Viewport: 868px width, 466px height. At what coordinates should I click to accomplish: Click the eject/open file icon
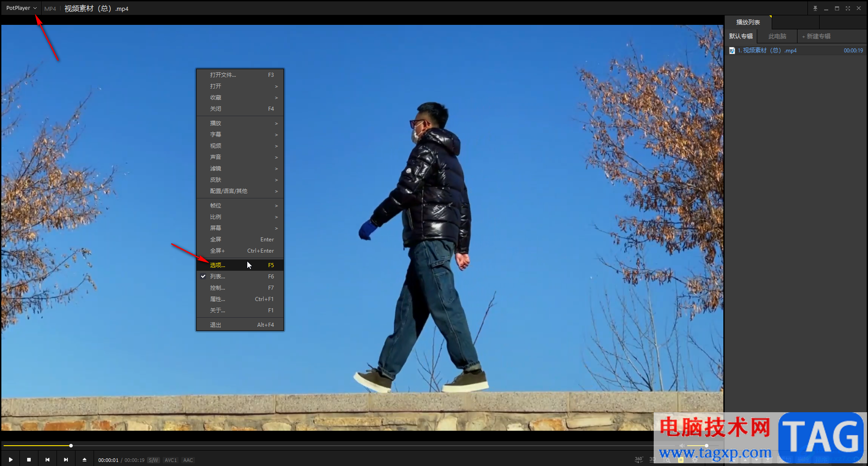pos(85,460)
